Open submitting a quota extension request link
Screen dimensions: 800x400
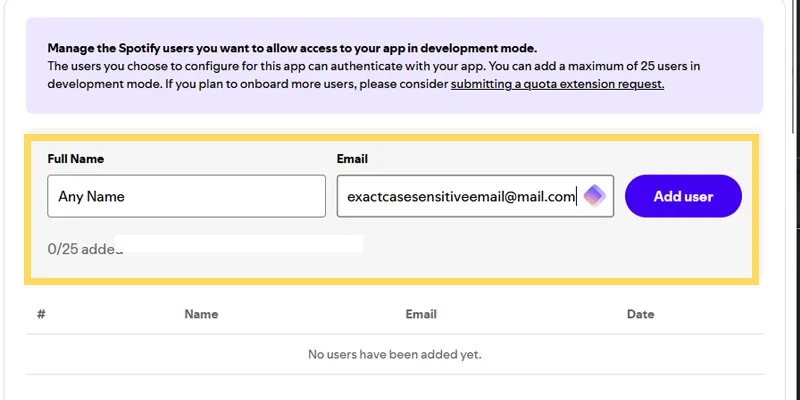coord(557,84)
